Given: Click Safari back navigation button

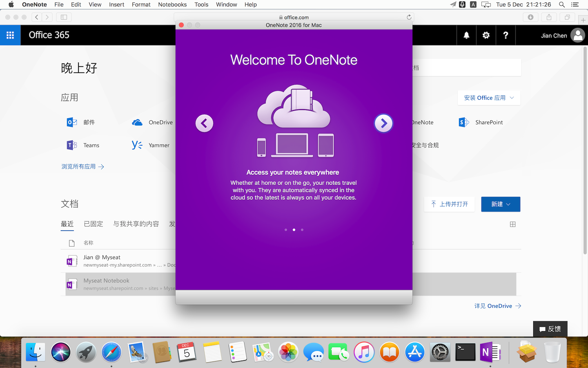Looking at the screenshot, I should 37,17.
